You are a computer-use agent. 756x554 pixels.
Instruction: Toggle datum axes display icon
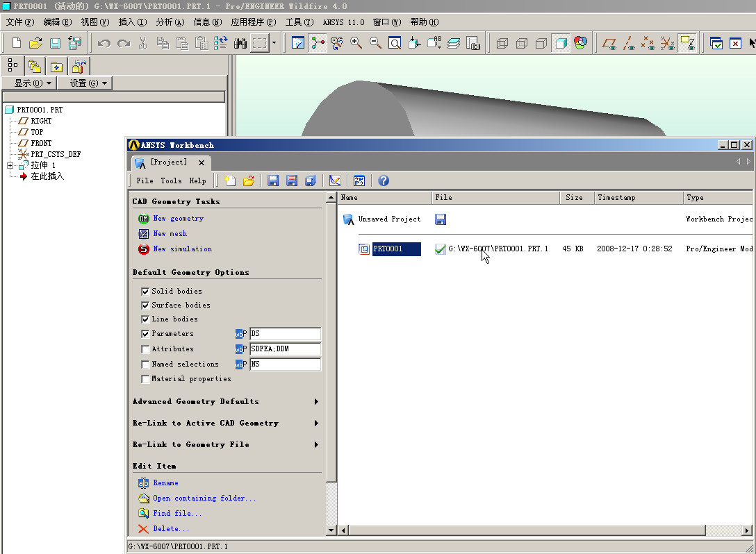629,43
